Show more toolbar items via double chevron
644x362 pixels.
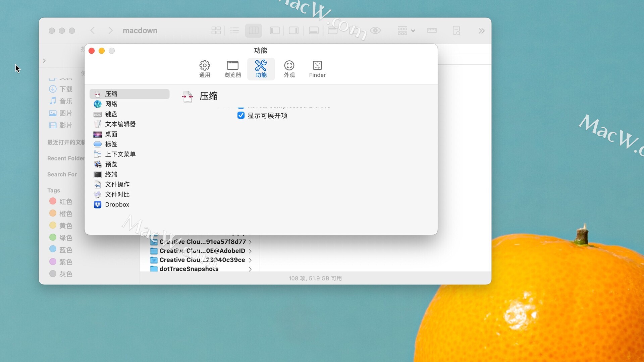coord(481,31)
